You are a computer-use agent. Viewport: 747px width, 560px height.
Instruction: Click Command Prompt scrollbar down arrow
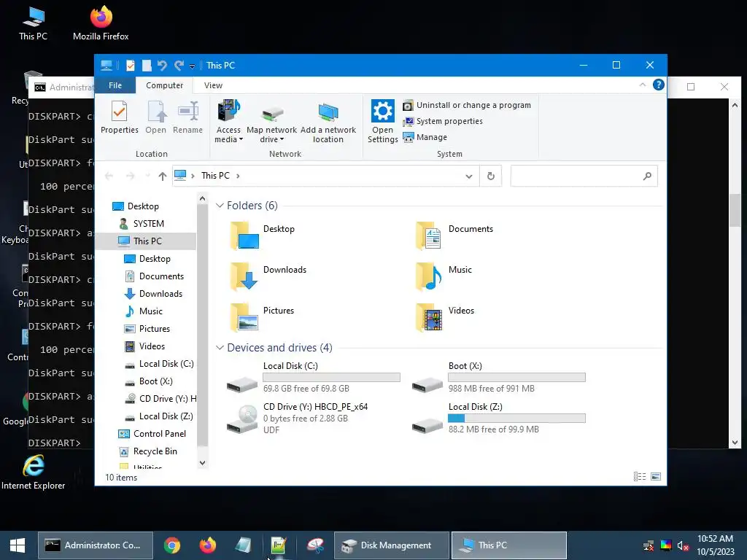click(735, 443)
